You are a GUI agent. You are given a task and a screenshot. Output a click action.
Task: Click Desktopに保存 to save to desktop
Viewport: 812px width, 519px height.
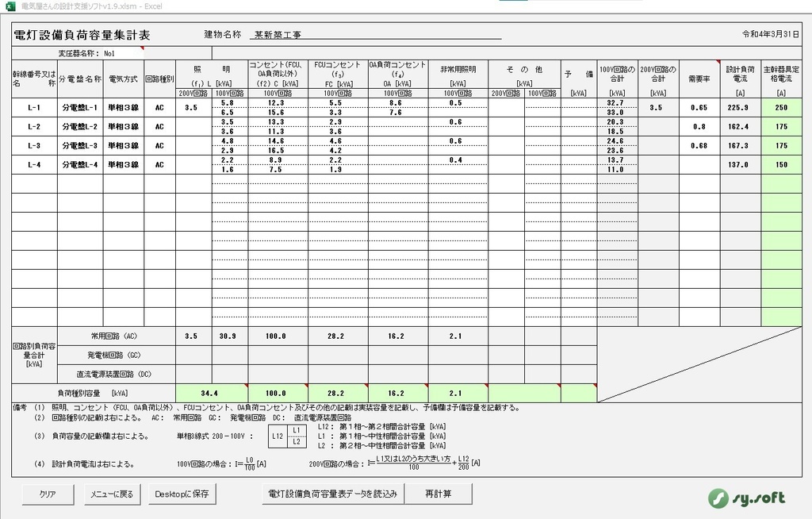(x=182, y=494)
